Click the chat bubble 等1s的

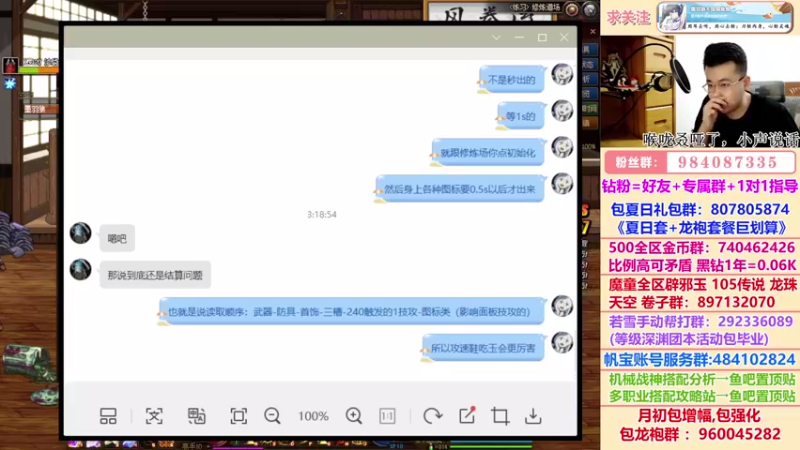[520, 116]
